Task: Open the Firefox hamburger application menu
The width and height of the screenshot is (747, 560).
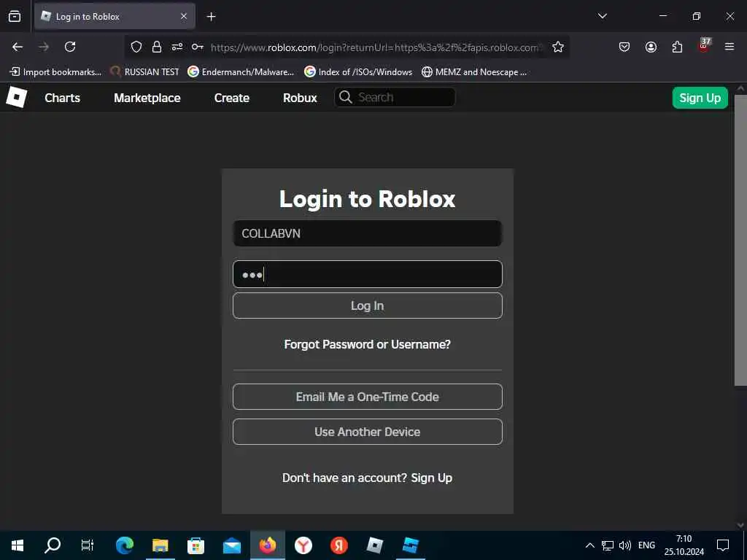Action: (x=729, y=47)
